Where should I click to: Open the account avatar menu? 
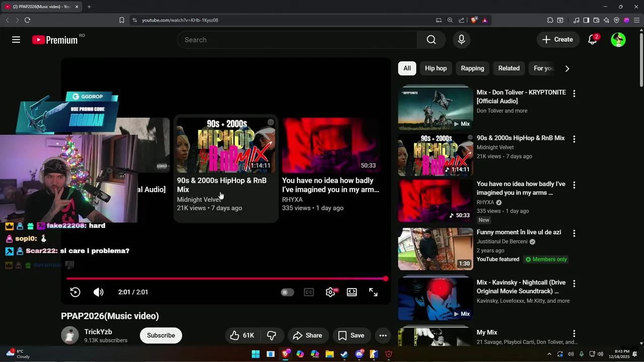618,40
